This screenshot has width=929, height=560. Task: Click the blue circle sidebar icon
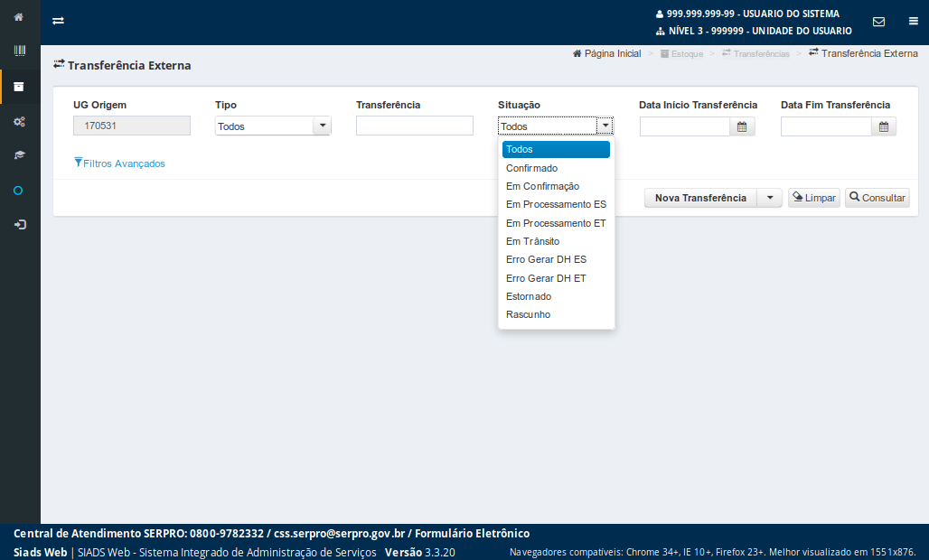point(18,191)
